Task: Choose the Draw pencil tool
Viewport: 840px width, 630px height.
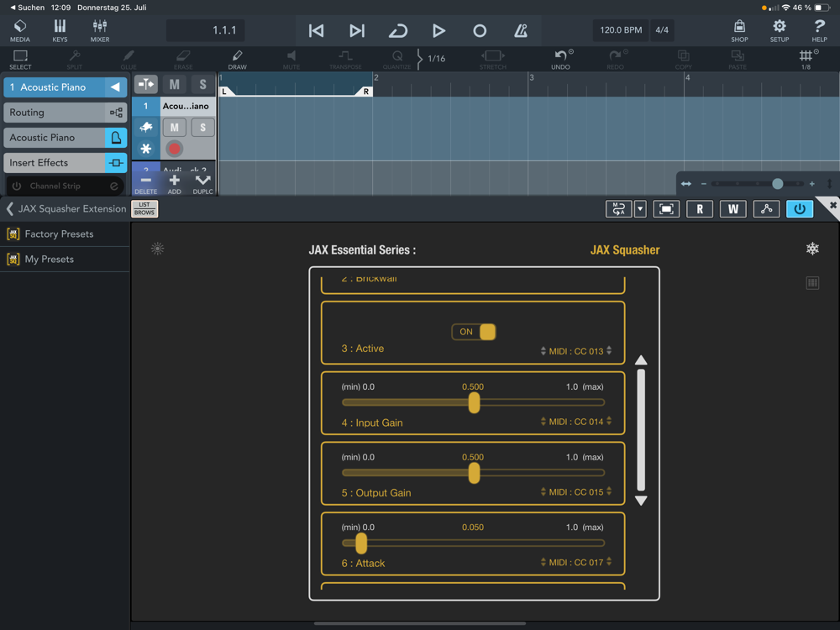Action: pyautogui.click(x=238, y=60)
